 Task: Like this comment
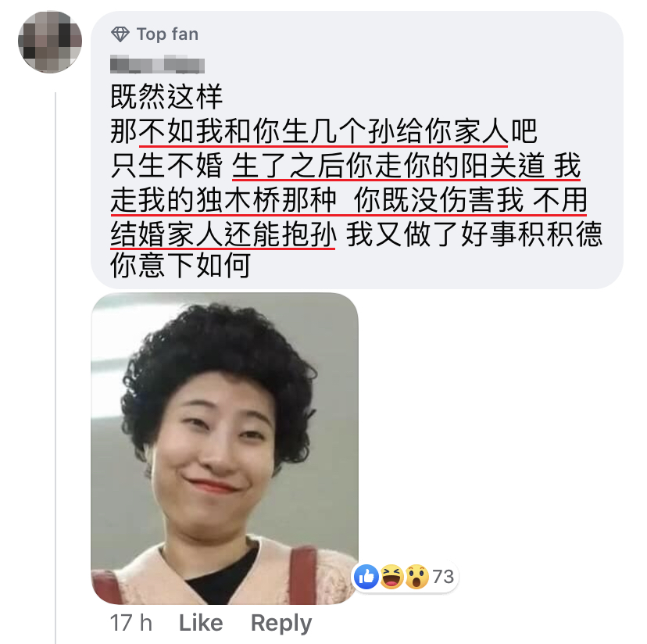coord(201,623)
